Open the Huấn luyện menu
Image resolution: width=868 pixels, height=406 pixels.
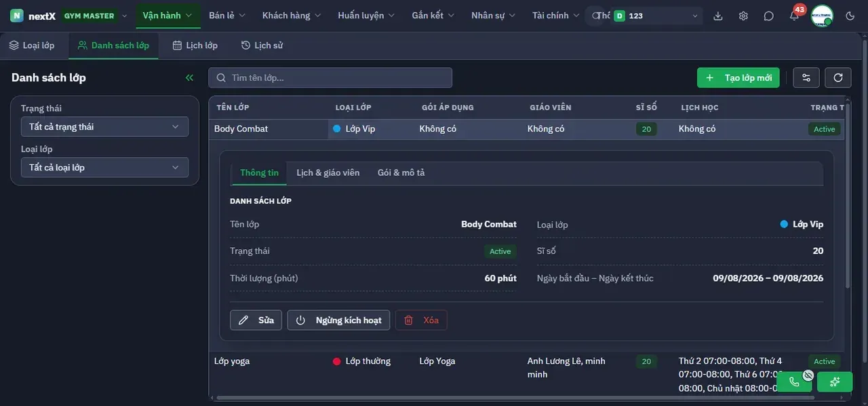pos(367,16)
